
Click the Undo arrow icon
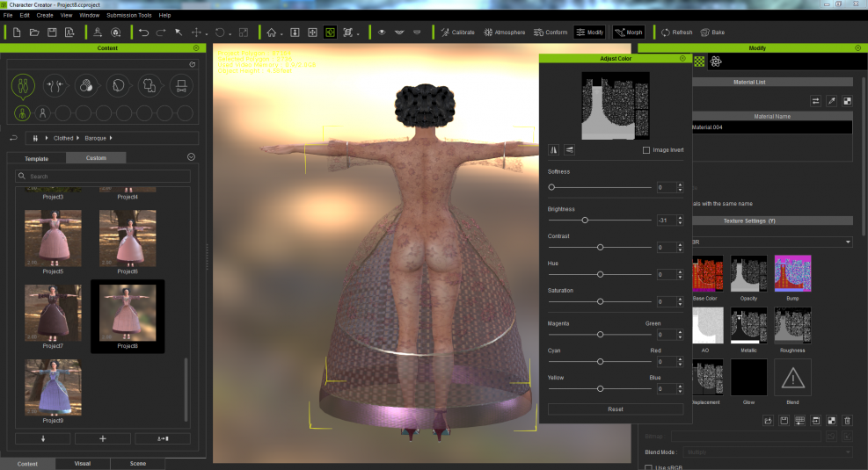tap(142, 33)
